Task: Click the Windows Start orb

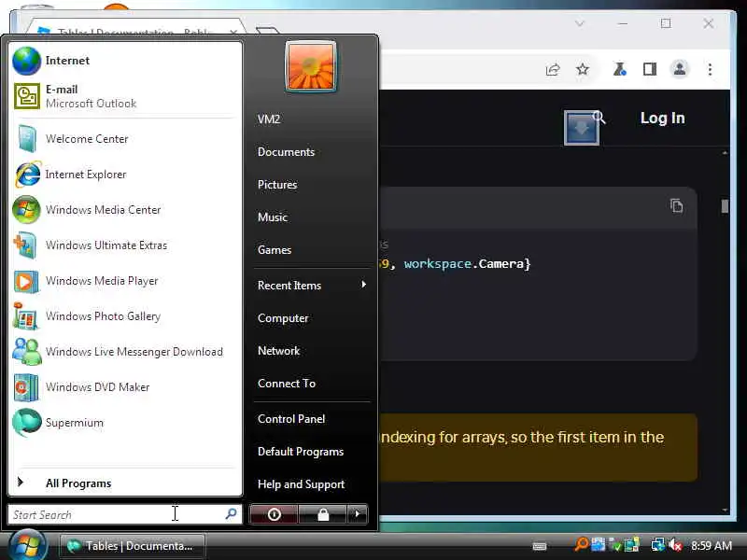Action: pos(28,546)
